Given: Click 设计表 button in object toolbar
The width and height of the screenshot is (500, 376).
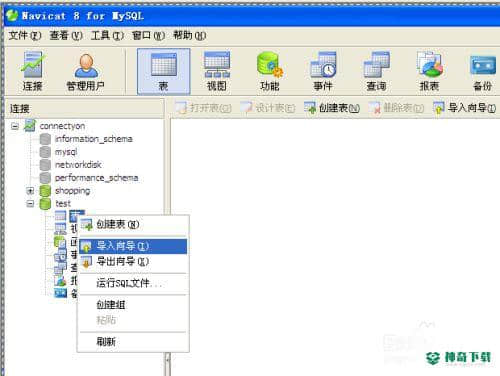Looking at the screenshot, I should pyautogui.click(x=268, y=108).
